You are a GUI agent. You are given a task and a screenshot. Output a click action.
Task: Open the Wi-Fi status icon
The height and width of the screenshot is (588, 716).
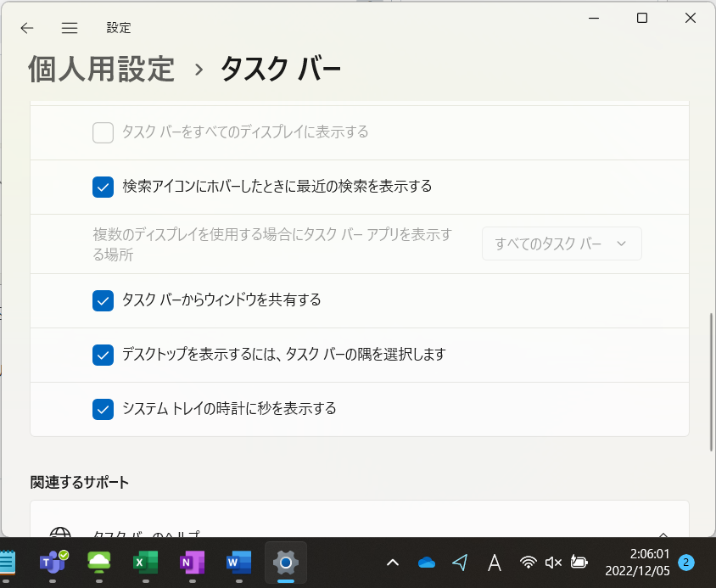pos(528,563)
